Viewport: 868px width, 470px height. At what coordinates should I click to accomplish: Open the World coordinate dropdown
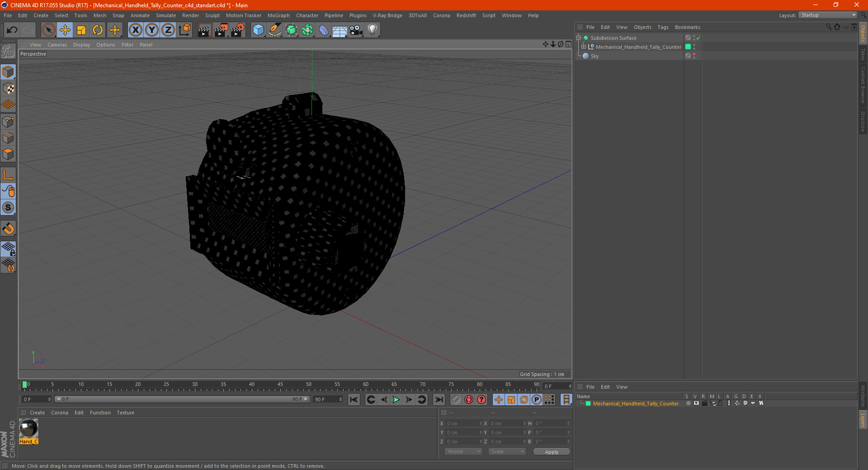[463, 451]
